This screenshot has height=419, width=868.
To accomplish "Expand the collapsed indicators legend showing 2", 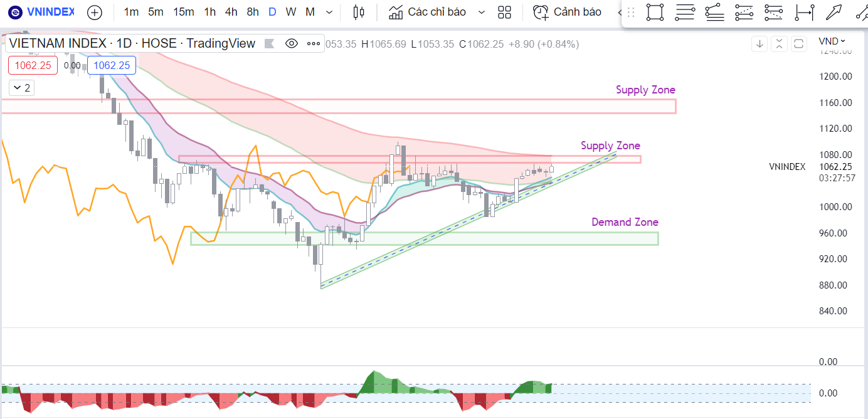I will coord(21,88).
